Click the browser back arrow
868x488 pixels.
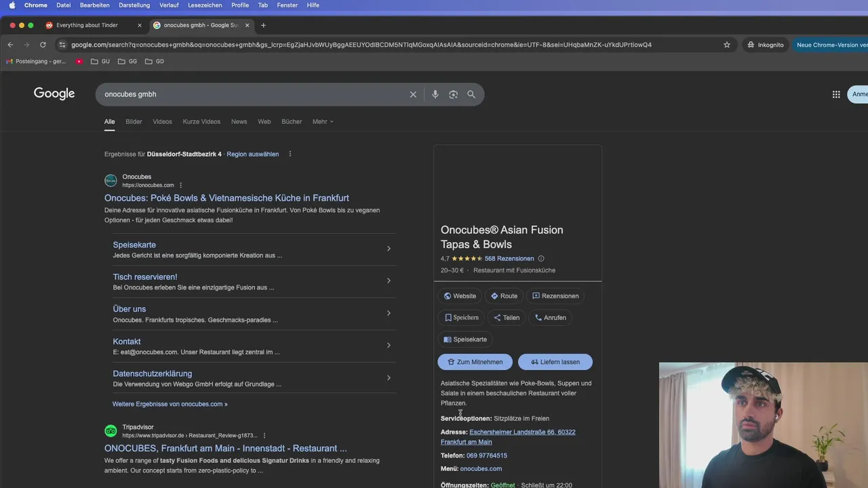[10, 45]
